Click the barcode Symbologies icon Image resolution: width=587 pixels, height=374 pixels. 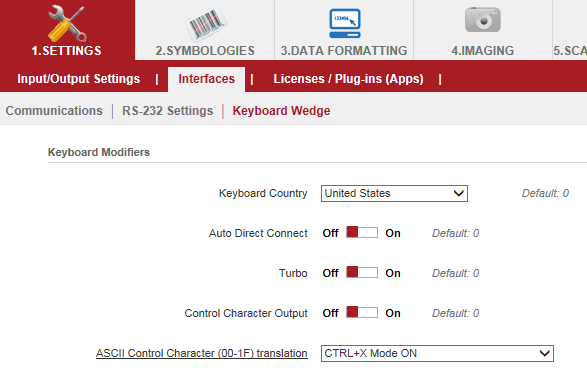pyautogui.click(x=206, y=23)
